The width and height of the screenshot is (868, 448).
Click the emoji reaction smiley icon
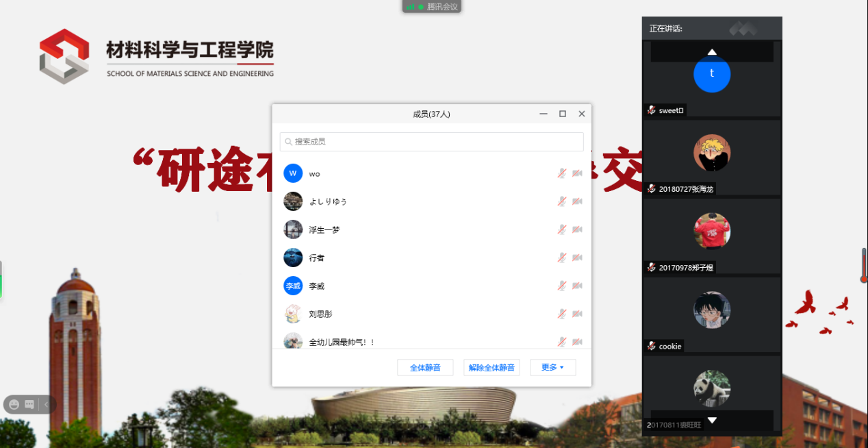[x=14, y=404]
